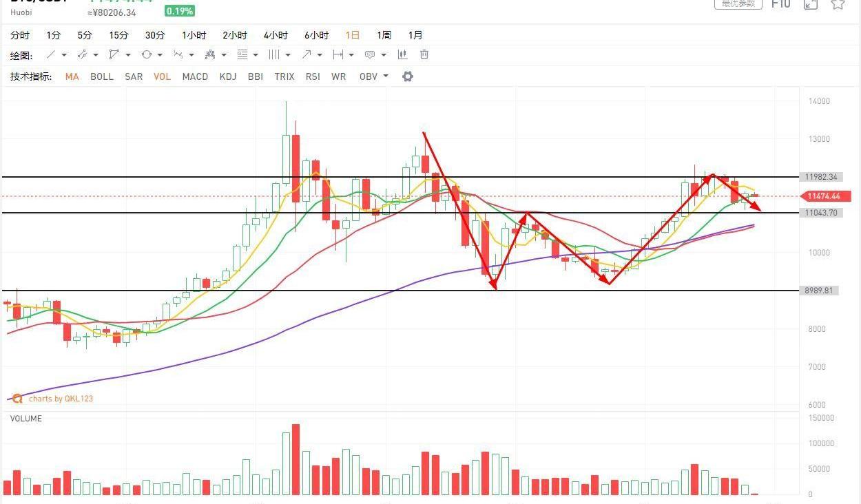Image resolution: width=861 pixels, height=504 pixels.
Task: Enable the MACD indicator
Action: (195, 76)
